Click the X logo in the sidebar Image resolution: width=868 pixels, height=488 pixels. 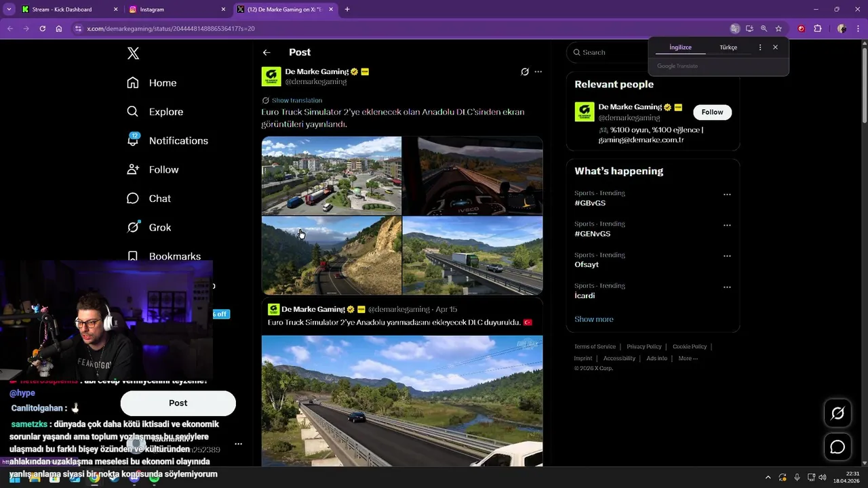(x=134, y=54)
